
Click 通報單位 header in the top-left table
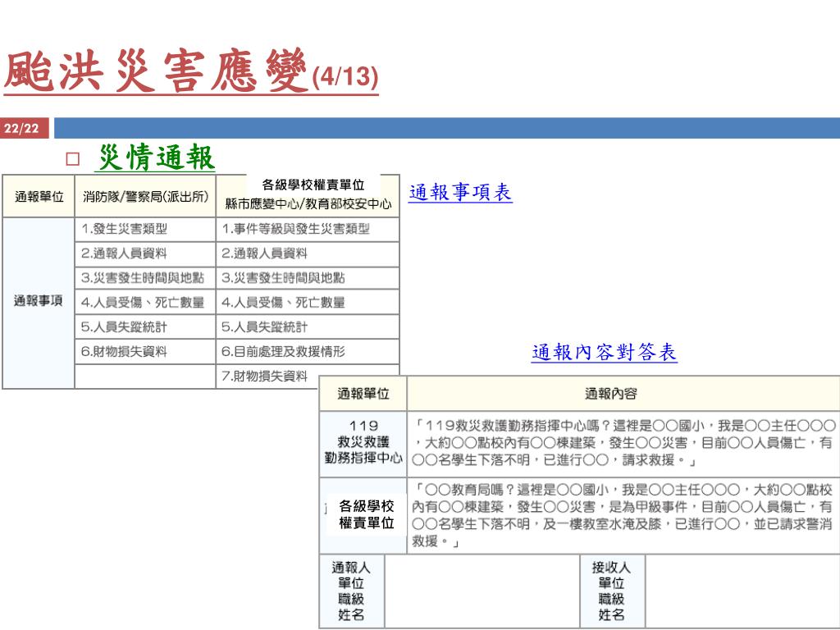tap(39, 197)
